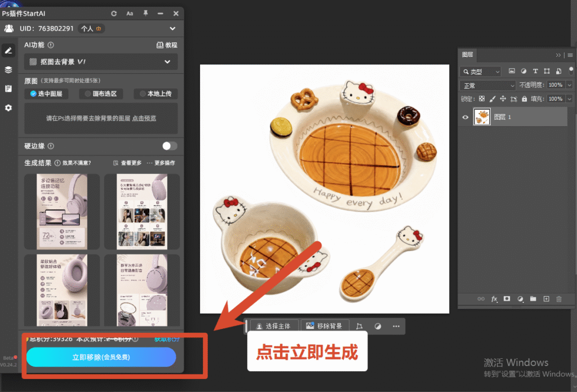Pin the StartAI plugin panel
The image size is (577, 392).
click(145, 14)
